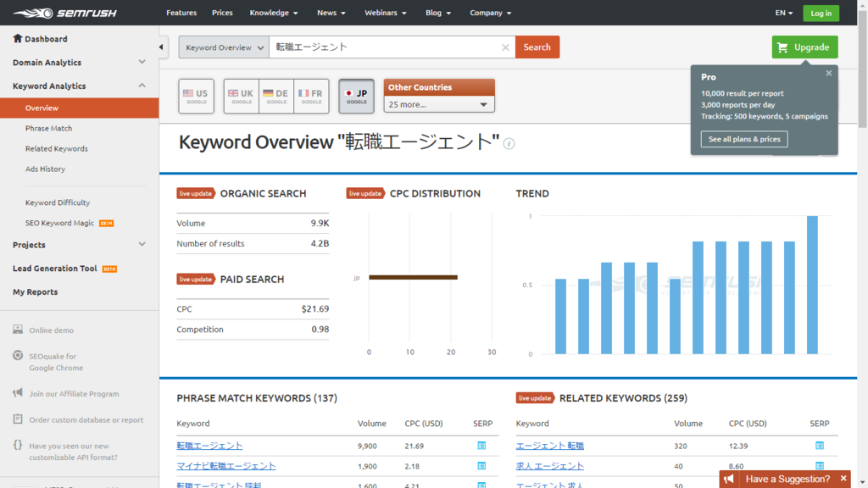Click the jp CPC distribution bar

click(x=413, y=277)
